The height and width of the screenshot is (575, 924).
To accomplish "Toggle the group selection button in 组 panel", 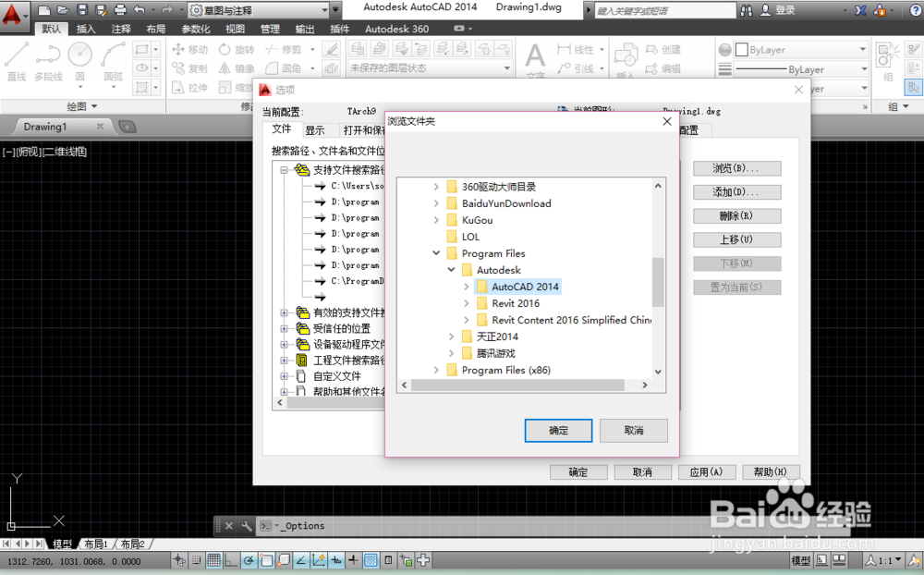I will point(913,87).
